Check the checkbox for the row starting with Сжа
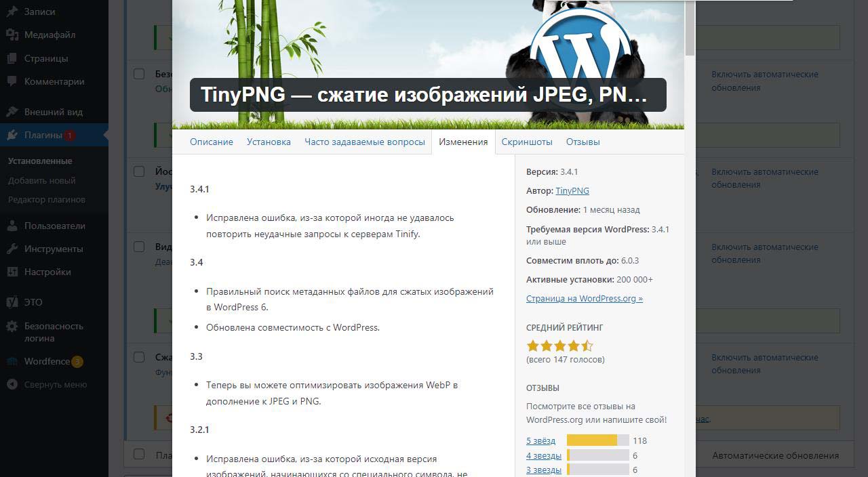The image size is (868, 477). [139, 357]
